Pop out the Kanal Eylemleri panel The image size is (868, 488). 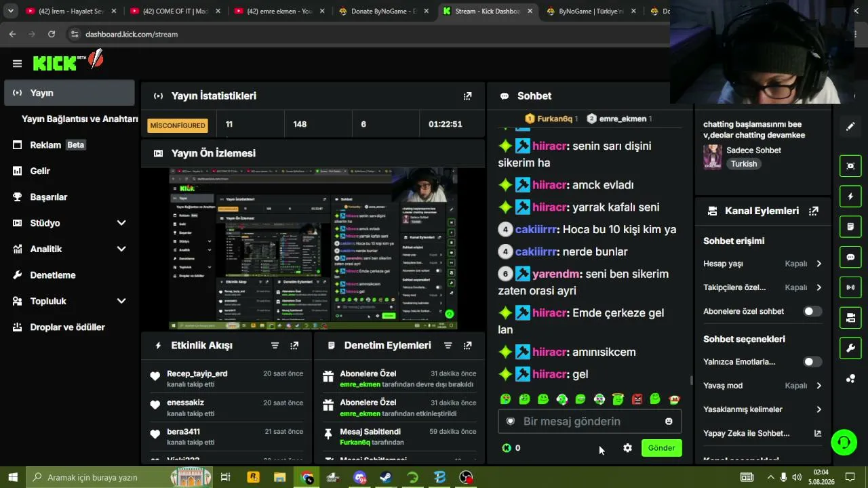pos(814,211)
